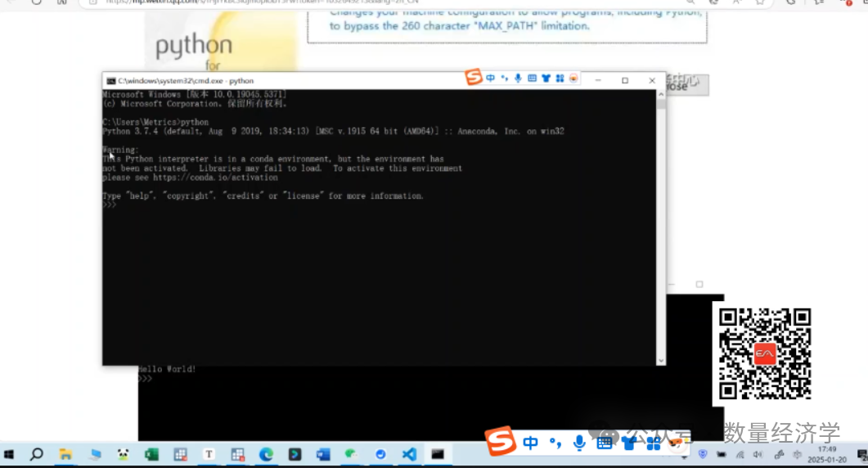Viewport: 868px width, 468px height.
Task: Click the large microphone icon above the taskbar
Action: tap(579, 443)
